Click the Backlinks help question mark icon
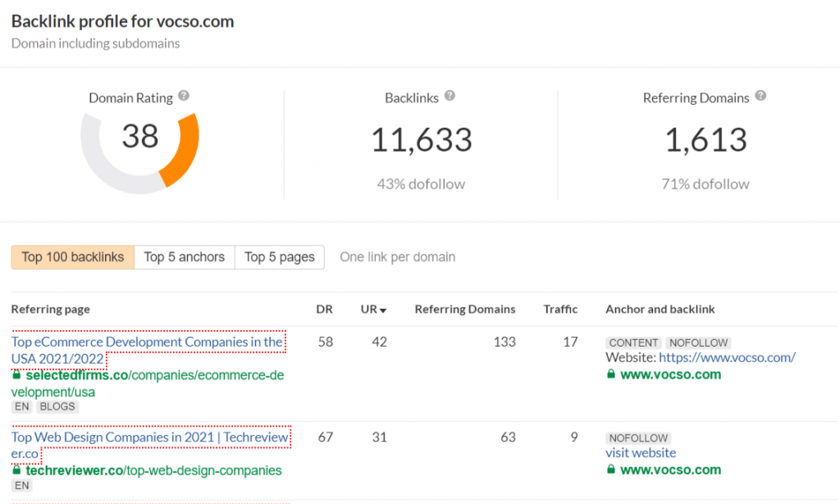Image resolution: width=840 pixels, height=504 pixels. (x=450, y=96)
